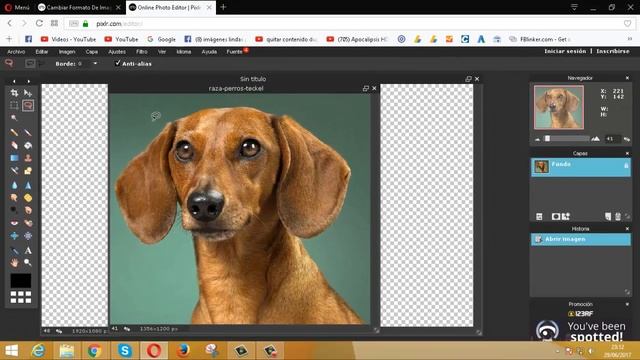Select the Brush tool
Screen dimensions: 640x360
(28, 133)
